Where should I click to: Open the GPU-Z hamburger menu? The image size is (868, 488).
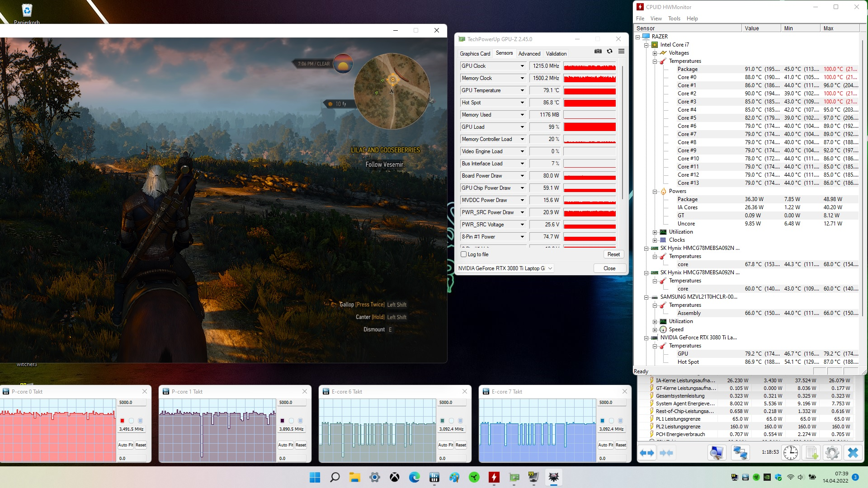pyautogui.click(x=621, y=52)
